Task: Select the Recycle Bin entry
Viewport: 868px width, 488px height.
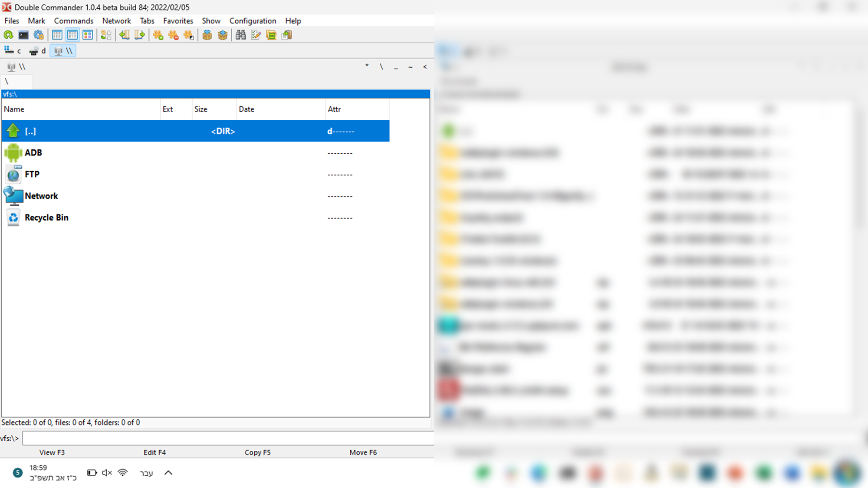Action: point(196,218)
